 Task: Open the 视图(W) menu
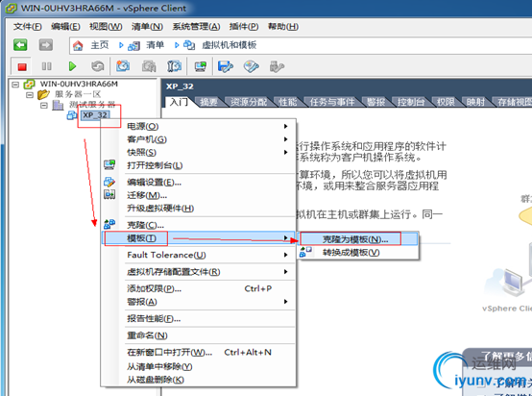click(x=106, y=27)
